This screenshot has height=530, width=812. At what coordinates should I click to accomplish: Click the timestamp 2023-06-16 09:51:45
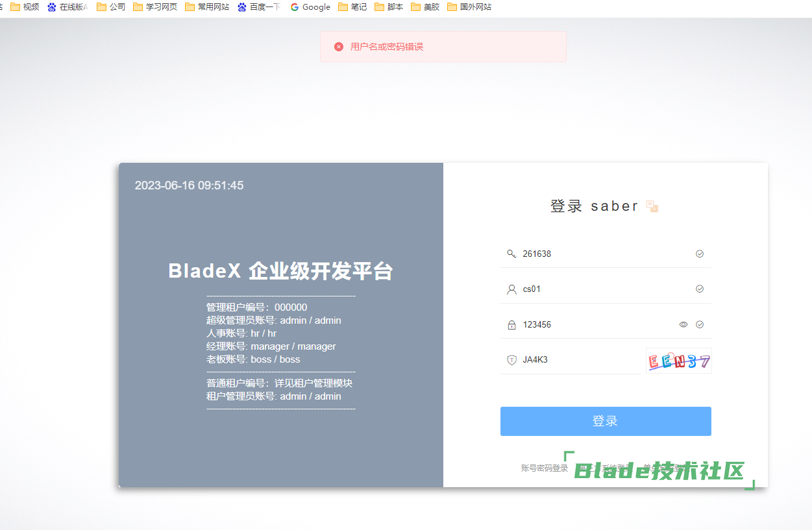click(189, 186)
